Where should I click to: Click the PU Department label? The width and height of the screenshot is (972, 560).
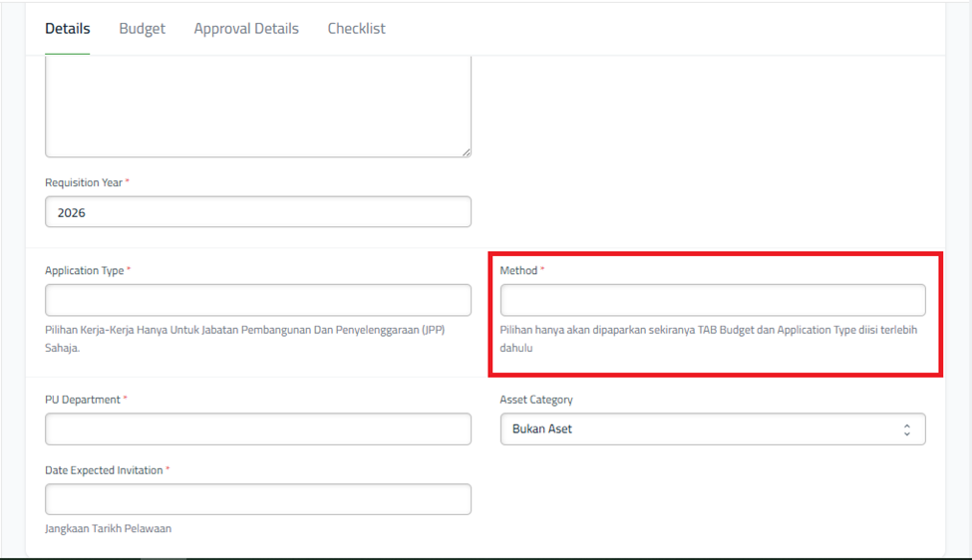coord(83,400)
